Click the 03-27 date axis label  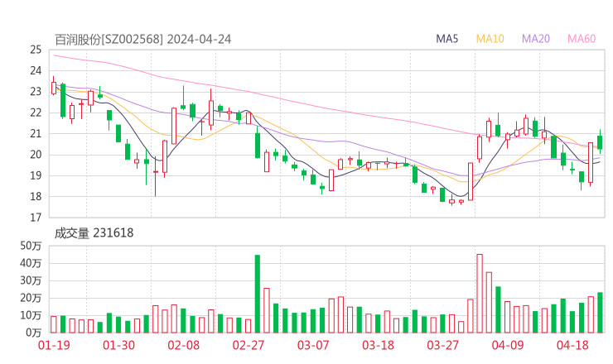click(442, 345)
